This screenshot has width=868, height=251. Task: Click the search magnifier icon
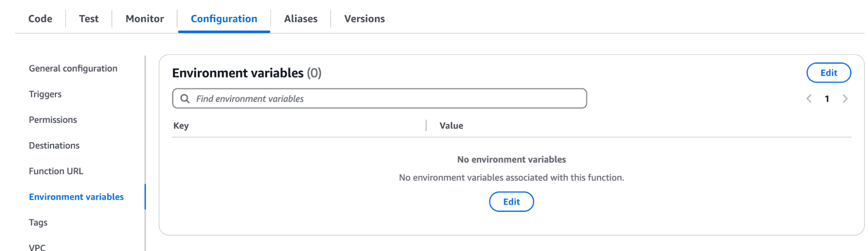pos(185,98)
